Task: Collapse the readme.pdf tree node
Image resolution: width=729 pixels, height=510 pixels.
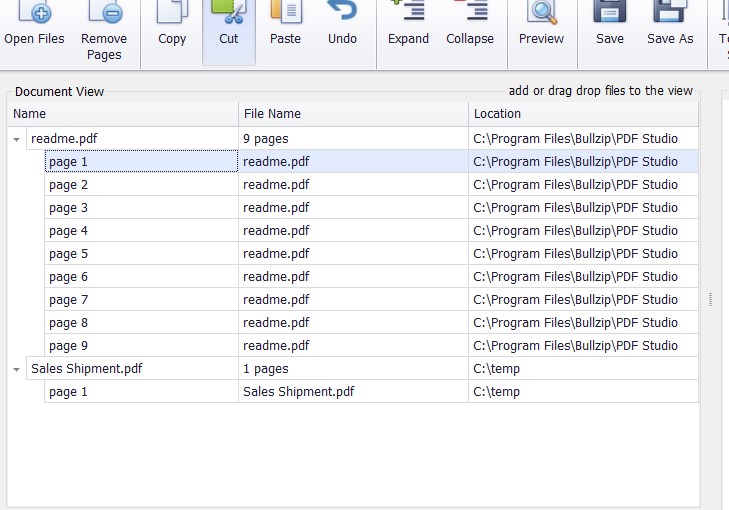Action: 17,139
